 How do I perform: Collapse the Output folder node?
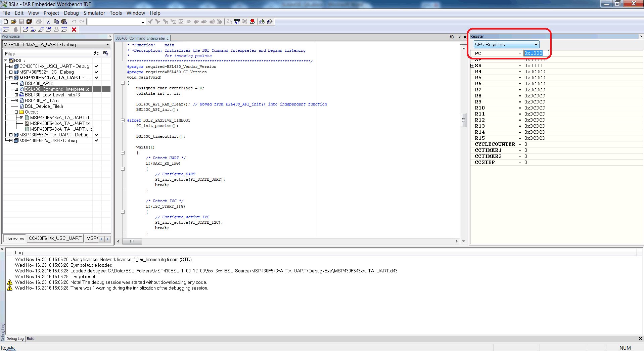(x=16, y=112)
